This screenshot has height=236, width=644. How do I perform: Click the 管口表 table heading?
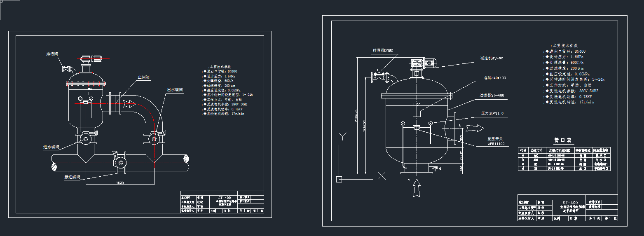pos(563,140)
